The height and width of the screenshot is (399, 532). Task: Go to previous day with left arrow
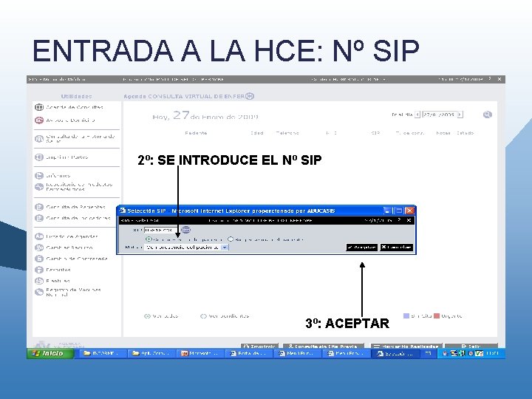(x=417, y=115)
